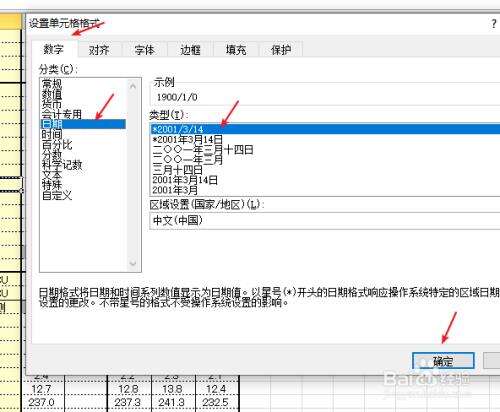Screen dimensions: 500x412
Task: Pick the 时间 category
Action: (x=52, y=134)
